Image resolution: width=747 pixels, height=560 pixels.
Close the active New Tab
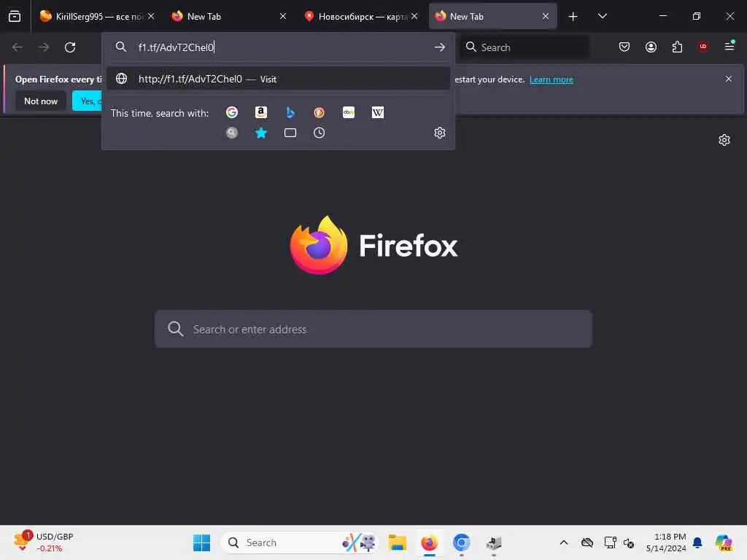(546, 16)
